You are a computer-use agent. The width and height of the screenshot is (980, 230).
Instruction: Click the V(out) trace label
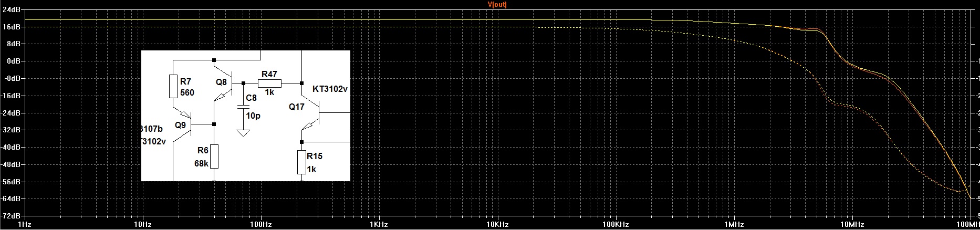point(497,4)
